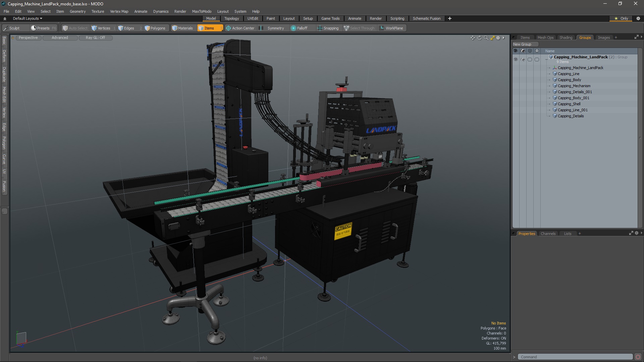Click the Polygons selection mode button
This screenshot has height=362, width=644.
coord(155,28)
